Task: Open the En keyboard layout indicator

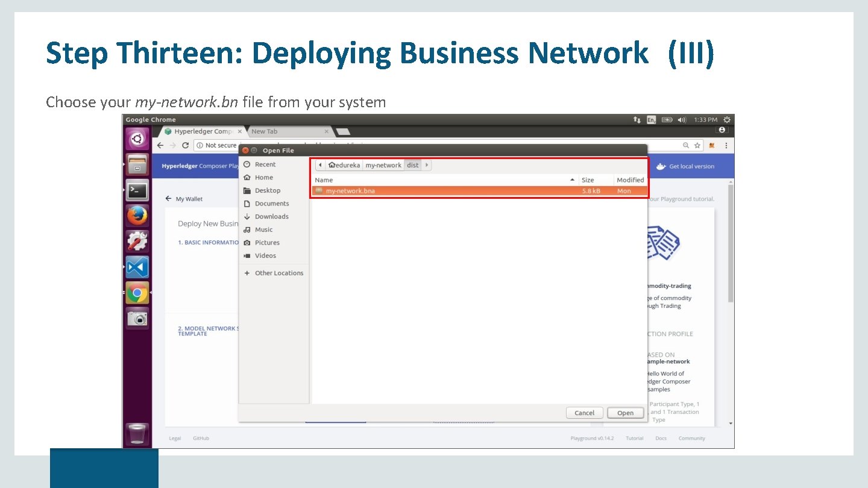Action: pos(651,120)
